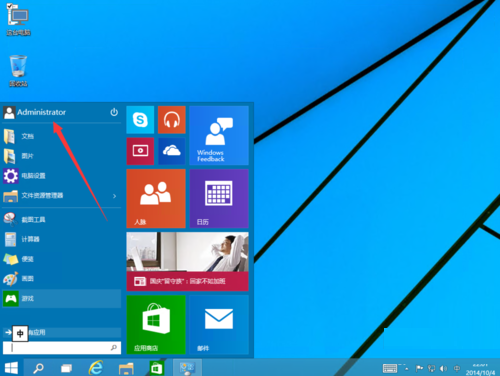Open the green 应用商店 Store tile

point(156,325)
